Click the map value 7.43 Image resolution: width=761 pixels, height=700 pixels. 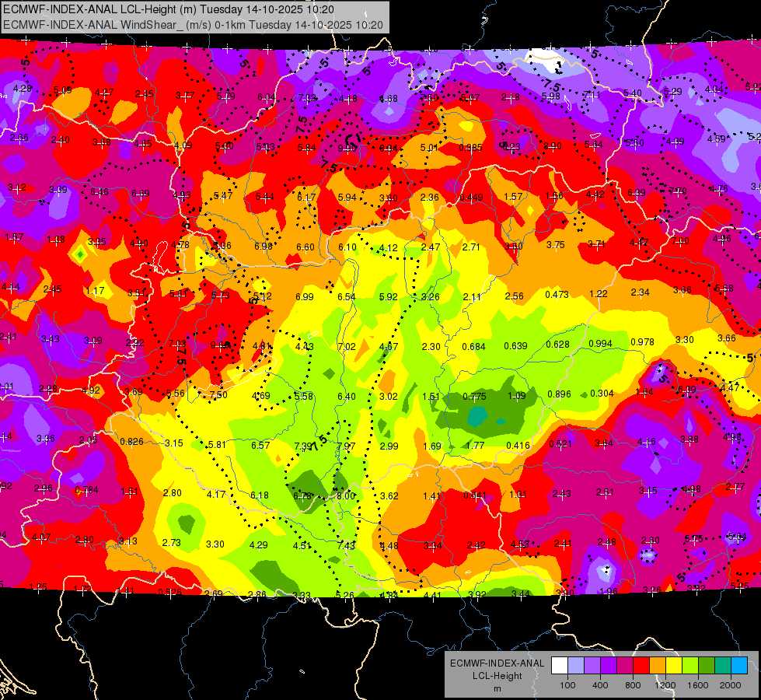point(346,545)
